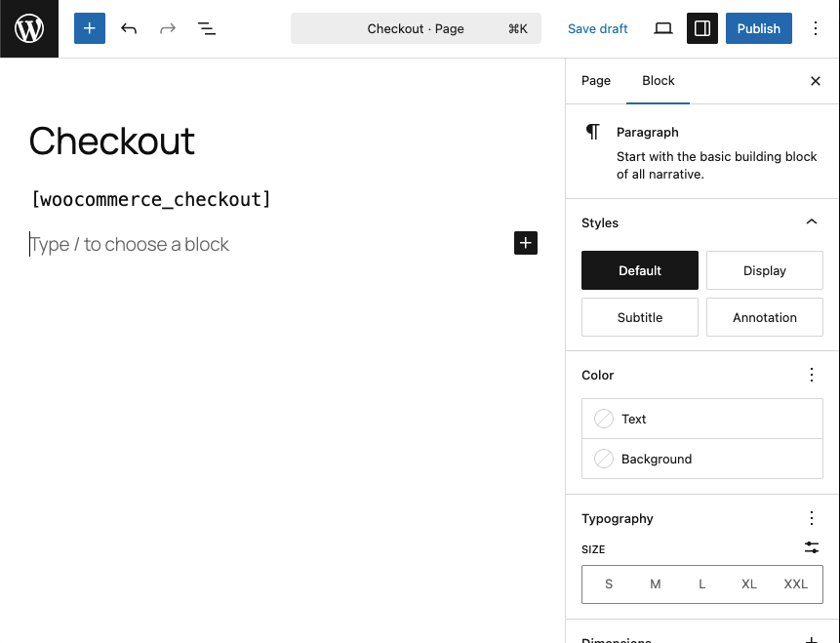Open Typography options menu
Viewport: 840px width, 643px height.
click(x=812, y=518)
